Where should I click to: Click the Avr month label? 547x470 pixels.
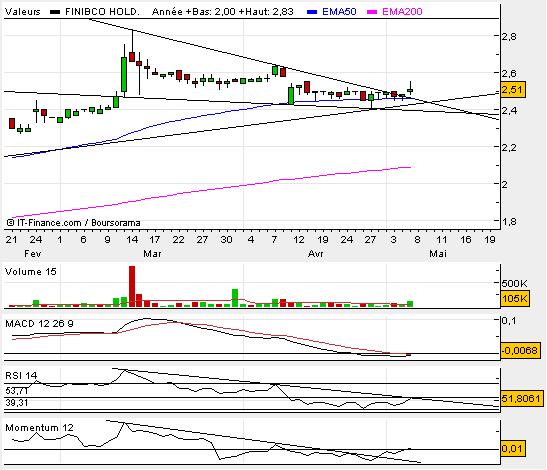(x=315, y=254)
